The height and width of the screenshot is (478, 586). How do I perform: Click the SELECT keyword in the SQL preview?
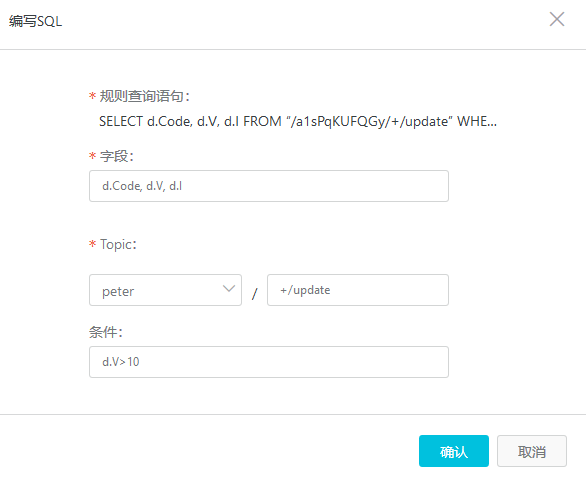click(x=121, y=121)
